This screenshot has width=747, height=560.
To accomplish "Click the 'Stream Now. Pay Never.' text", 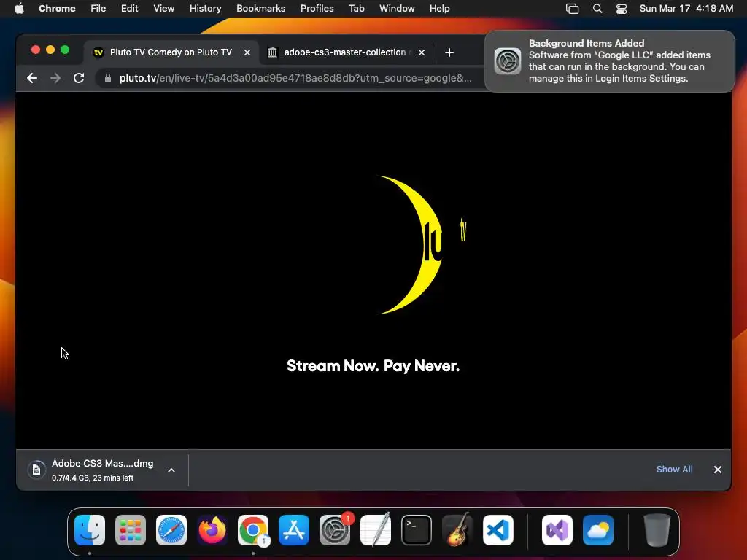I will pos(373,366).
